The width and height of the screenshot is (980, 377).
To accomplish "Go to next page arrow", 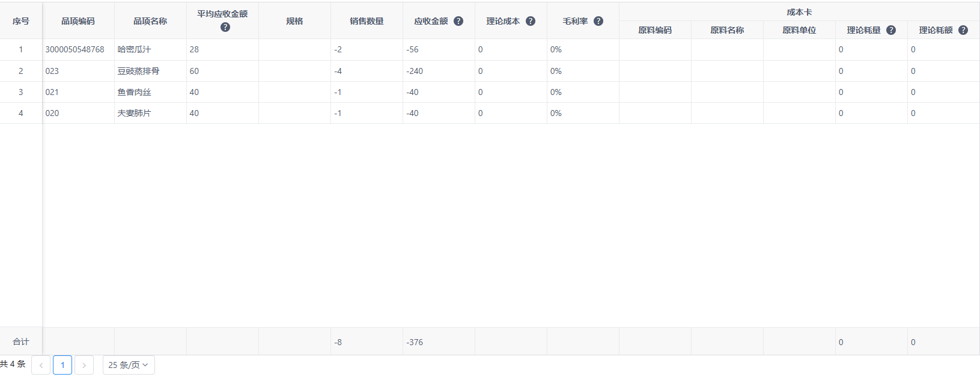I will pyautogui.click(x=84, y=365).
